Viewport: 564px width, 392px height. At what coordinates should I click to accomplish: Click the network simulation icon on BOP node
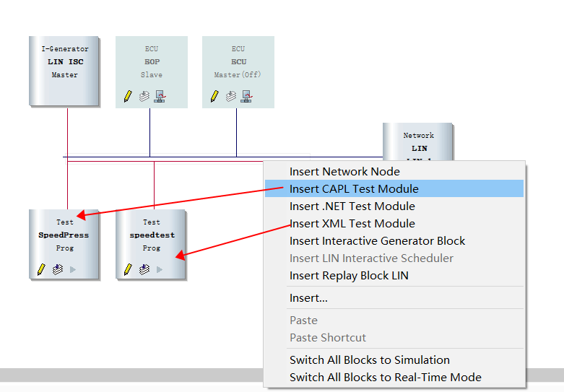click(x=160, y=97)
